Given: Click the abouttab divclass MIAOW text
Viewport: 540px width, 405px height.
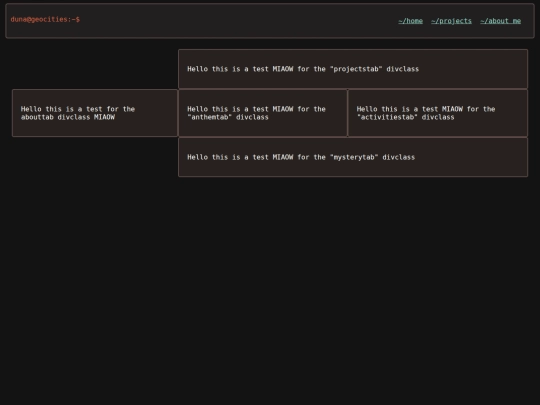Looking at the screenshot, I should tap(78, 113).
